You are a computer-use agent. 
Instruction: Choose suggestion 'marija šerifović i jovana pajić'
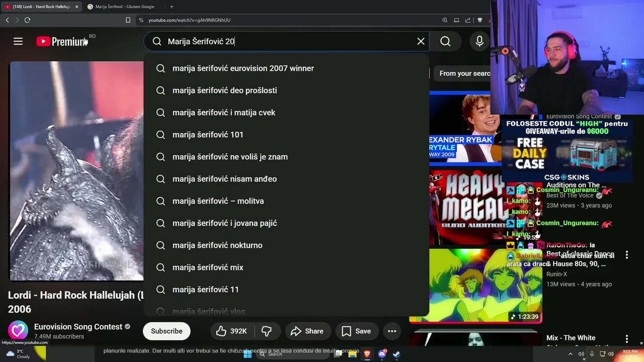[286, 223]
